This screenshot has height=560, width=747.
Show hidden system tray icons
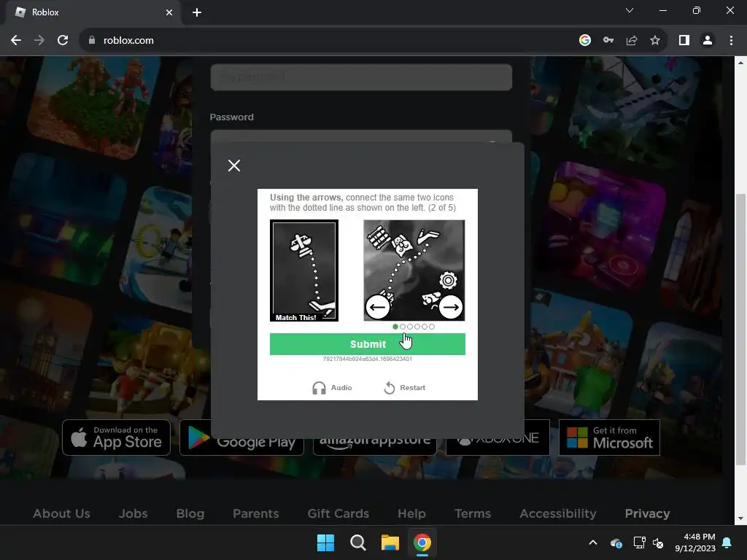[x=593, y=542]
